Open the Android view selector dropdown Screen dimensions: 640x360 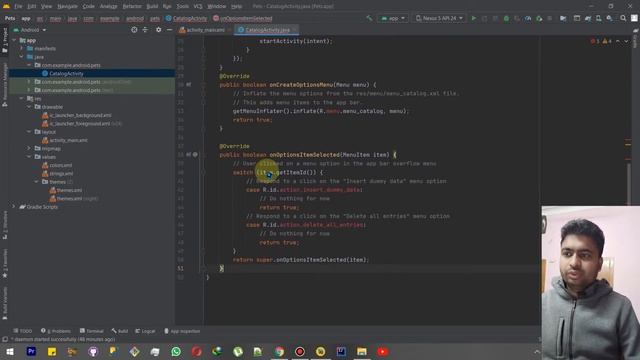pos(30,30)
